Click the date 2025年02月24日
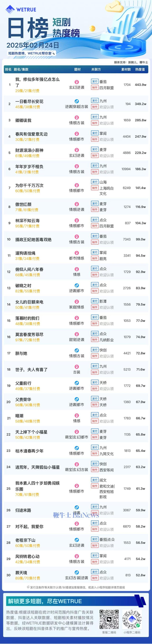Viewport: 152px width, 644px height. [x=33, y=45]
